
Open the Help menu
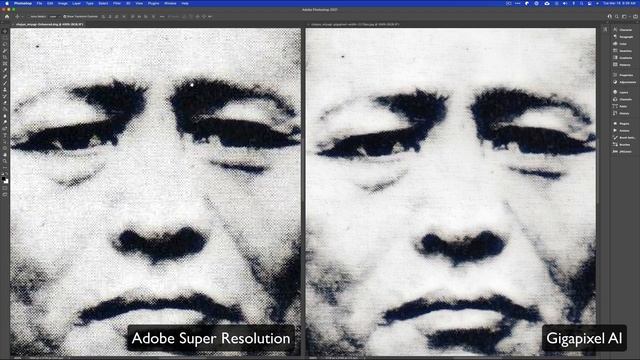[185, 3]
